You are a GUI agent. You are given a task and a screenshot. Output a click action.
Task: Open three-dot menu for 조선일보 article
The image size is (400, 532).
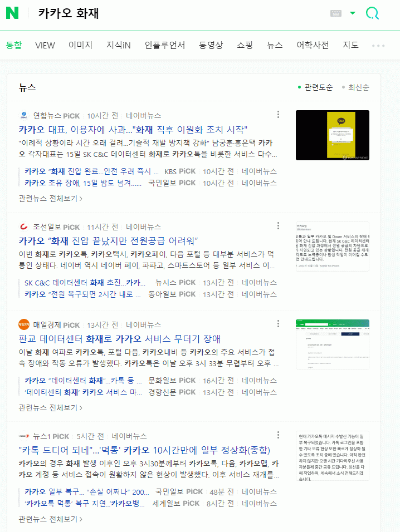[278, 225]
